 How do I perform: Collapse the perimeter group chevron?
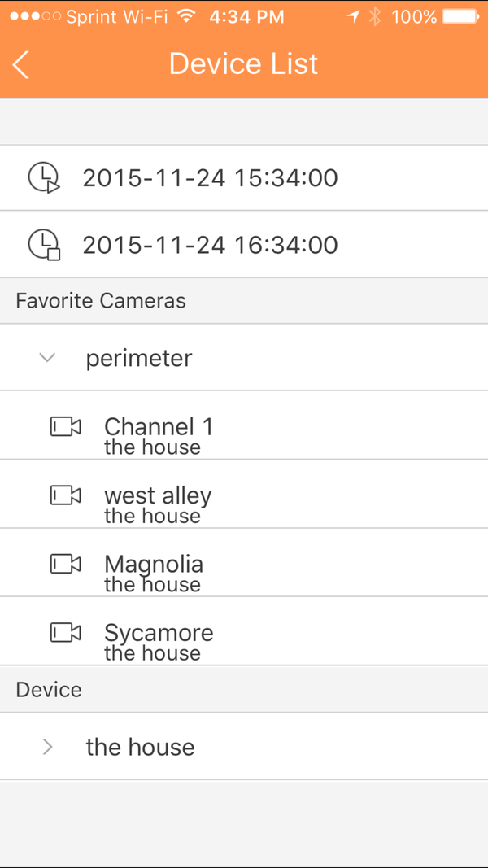pos(47,357)
